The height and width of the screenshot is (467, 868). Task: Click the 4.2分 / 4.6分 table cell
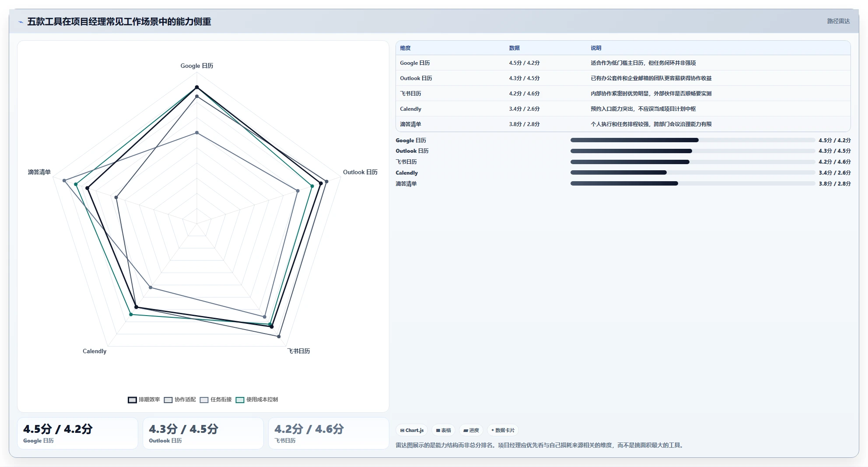tap(524, 94)
